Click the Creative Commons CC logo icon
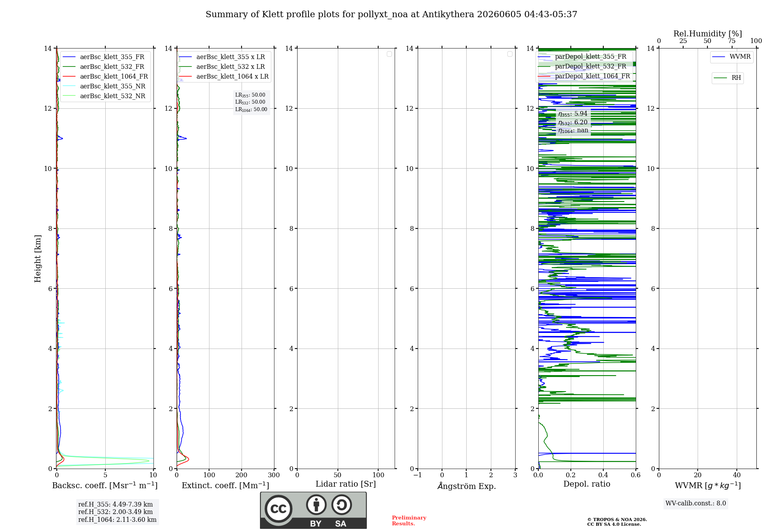The image size is (783, 532). point(278,509)
